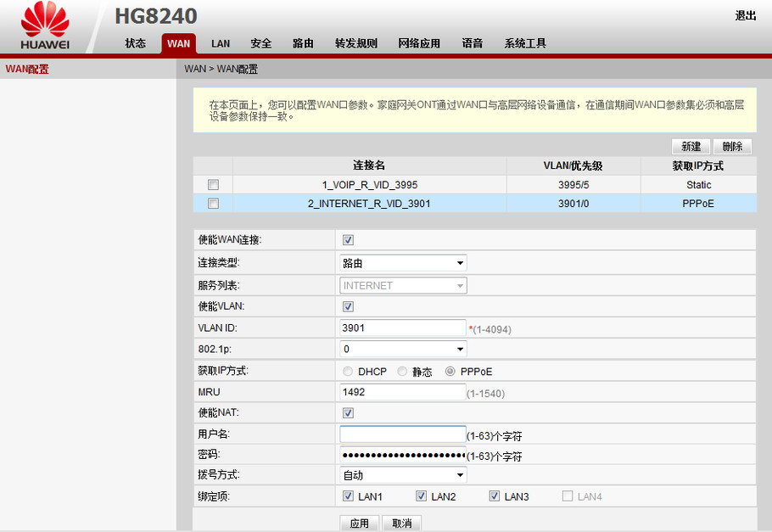Select WAN配置 in the left sidebar
This screenshot has width=772, height=532.
(x=27, y=69)
